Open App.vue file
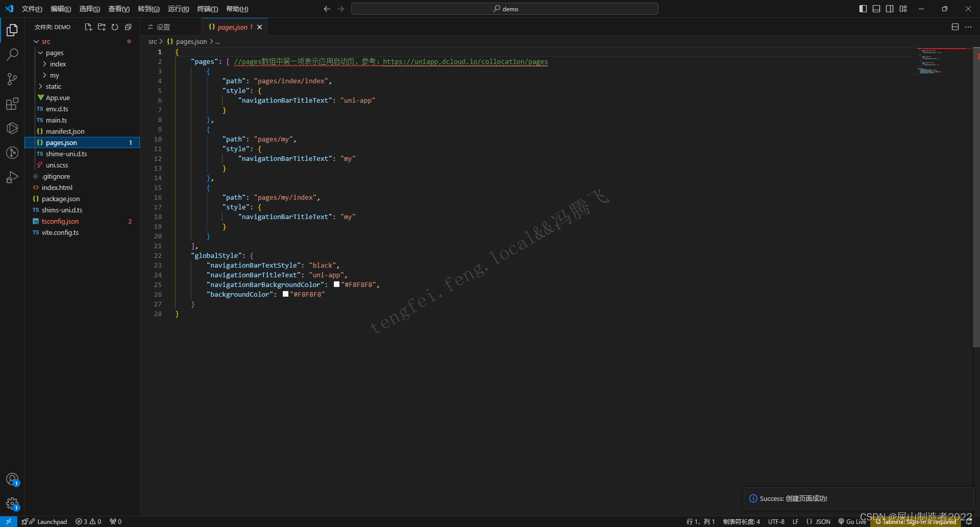Image resolution: width=980 pixels, height=527 pixels. click(x=82, y=98)
